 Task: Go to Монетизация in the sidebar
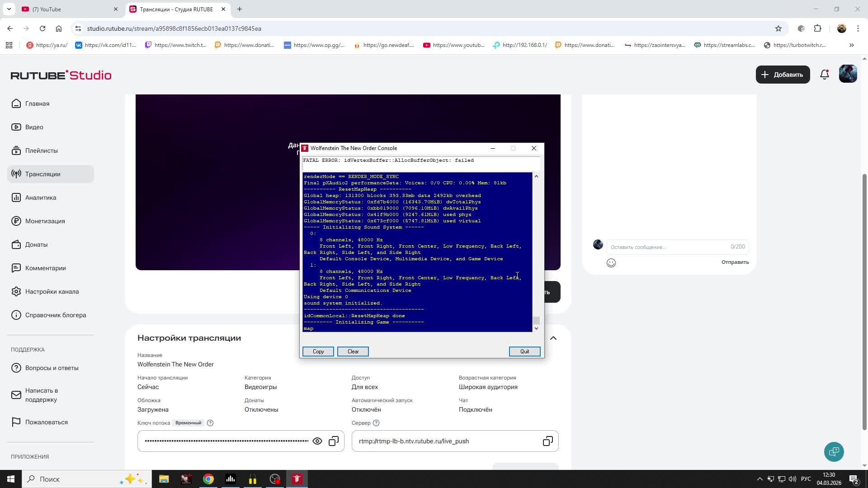(x=45, y=221)
